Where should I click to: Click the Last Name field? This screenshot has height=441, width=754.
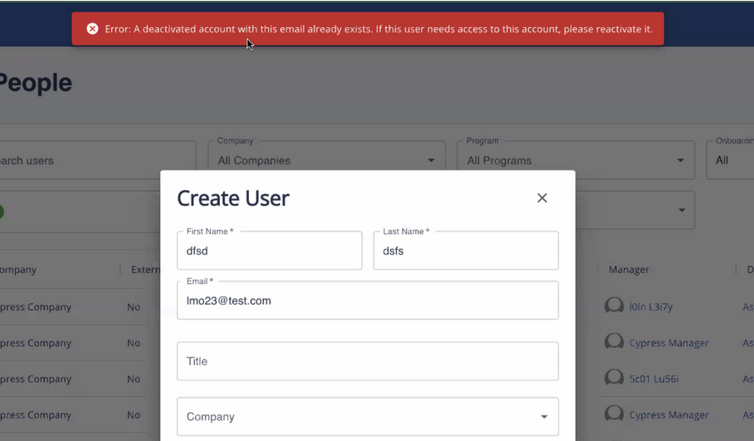pos(465,251)
